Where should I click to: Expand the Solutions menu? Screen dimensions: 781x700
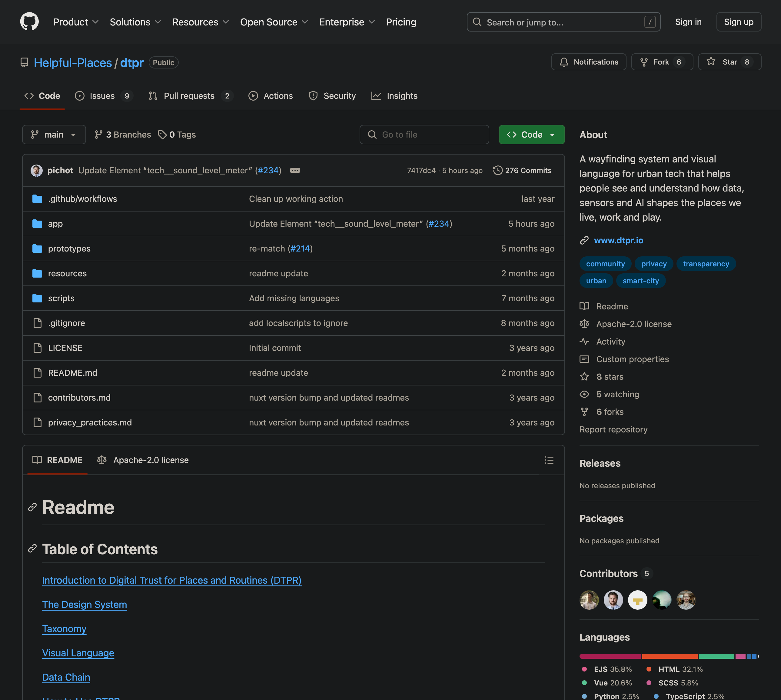135,22
